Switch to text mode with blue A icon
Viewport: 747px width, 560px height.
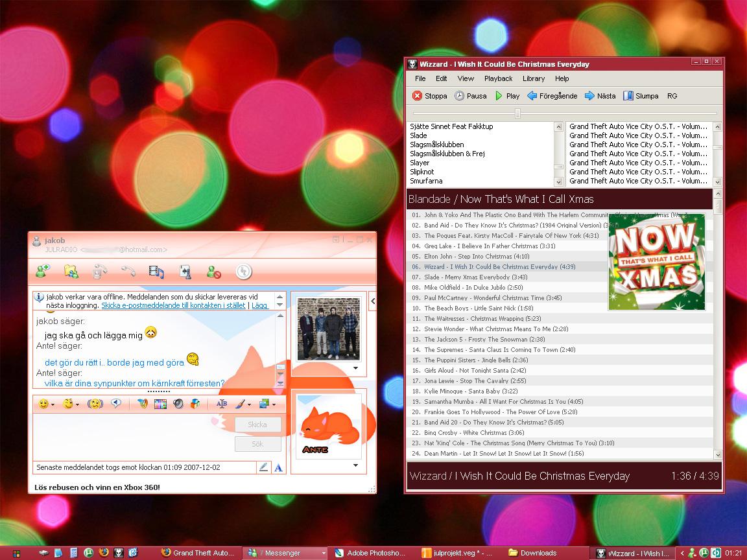[279, 467]
